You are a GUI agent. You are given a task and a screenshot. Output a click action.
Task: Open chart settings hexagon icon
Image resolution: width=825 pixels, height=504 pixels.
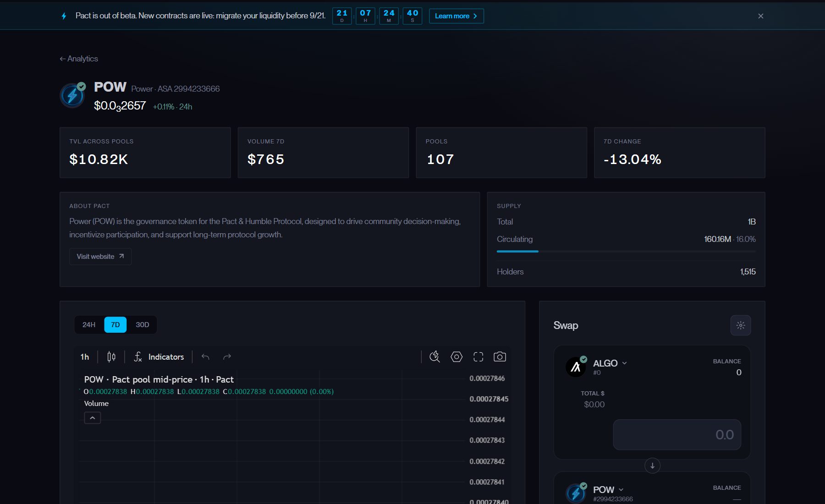[x=456, y=357]
